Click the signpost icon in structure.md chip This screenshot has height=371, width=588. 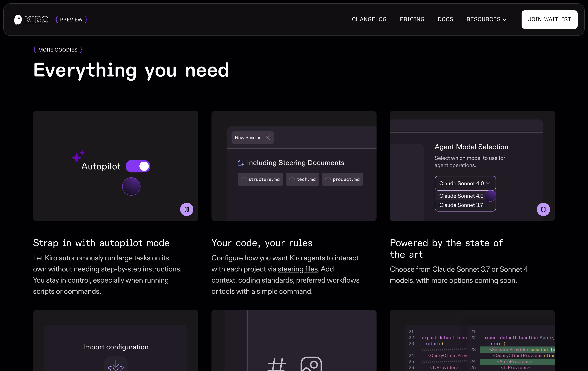pos(243,180)
